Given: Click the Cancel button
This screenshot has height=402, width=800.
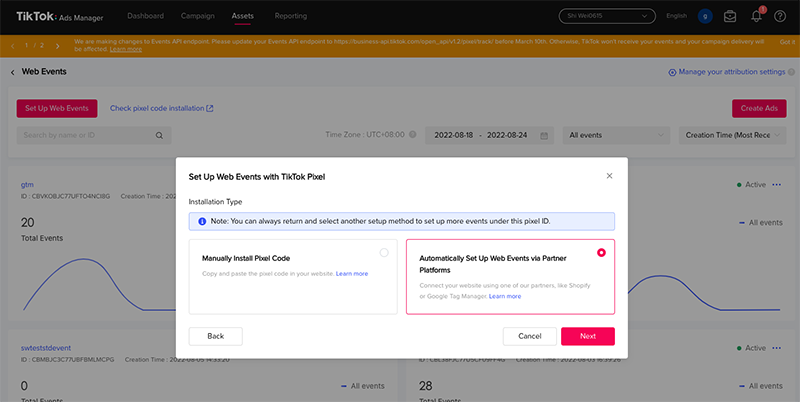Looking at the screenshot, I should coord(530,336).
